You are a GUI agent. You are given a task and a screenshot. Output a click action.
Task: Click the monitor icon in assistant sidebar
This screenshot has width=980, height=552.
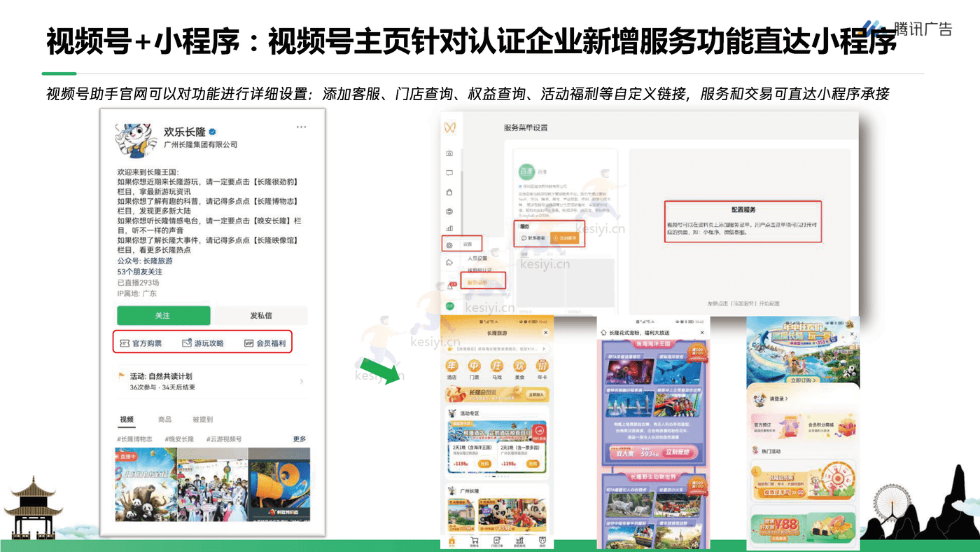click(x=449, y=172)
